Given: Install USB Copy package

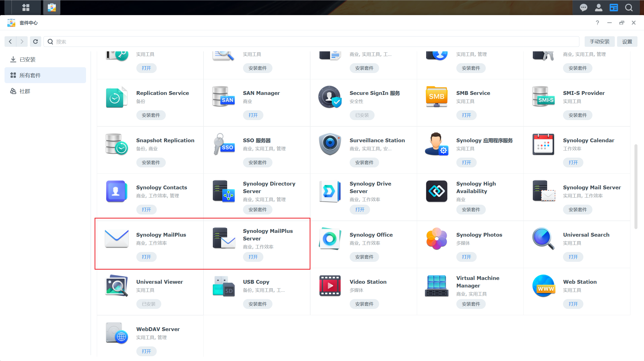Looking at the screenshot, I should pos(258,304).
